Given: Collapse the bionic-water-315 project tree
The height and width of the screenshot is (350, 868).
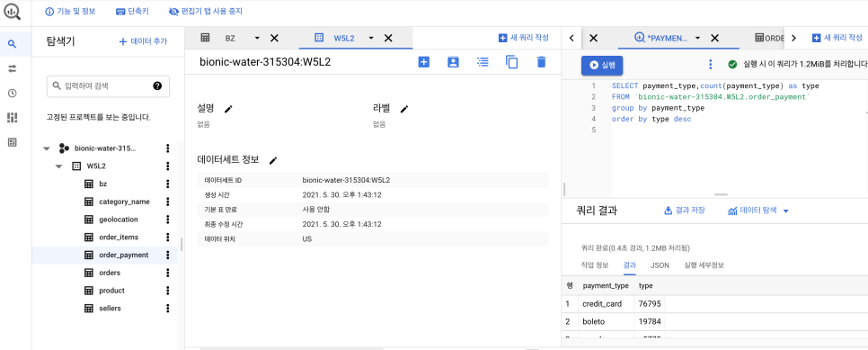Looking at the screenshot, I should [x=47, y=148].
